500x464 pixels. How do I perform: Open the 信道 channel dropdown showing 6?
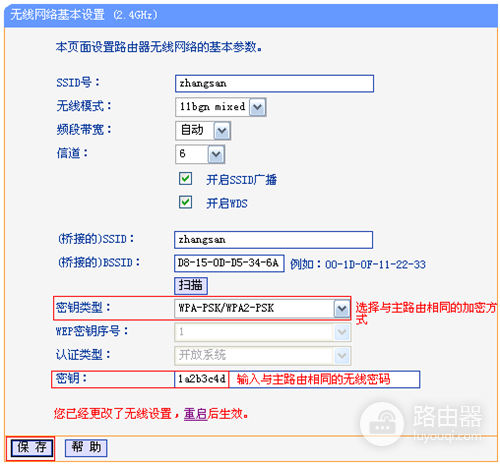point(200,154)
